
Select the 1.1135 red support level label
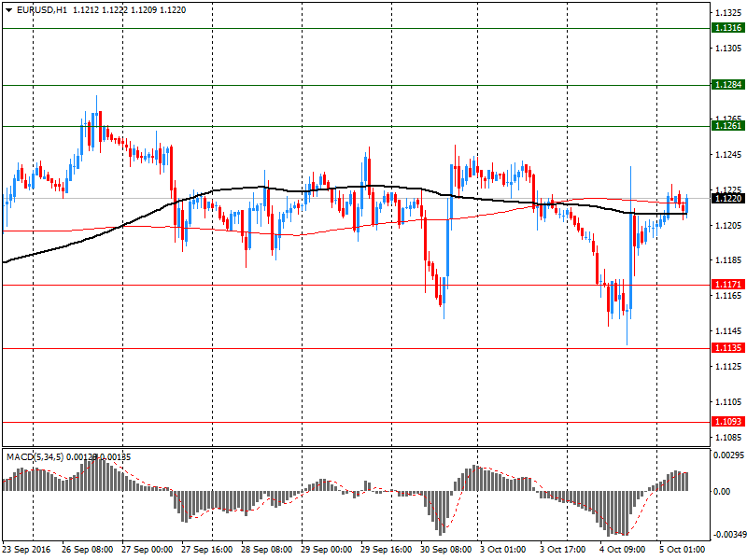728,347
